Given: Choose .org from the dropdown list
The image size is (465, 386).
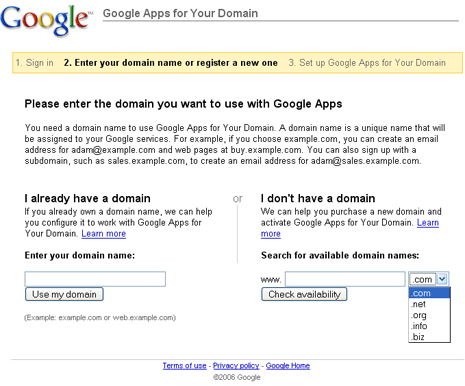Looking at the screenshot, I should [x=429, y=315].
